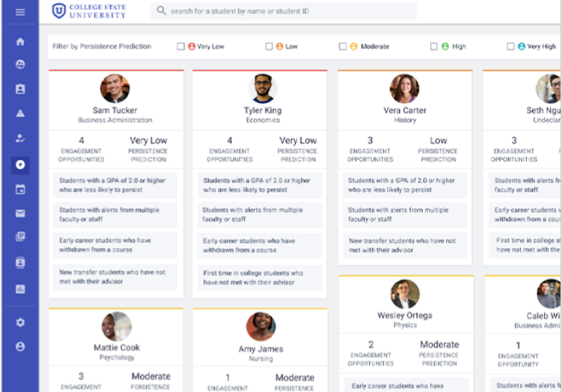The image size is (562, 392).
Task: Select the Very High persistence checkbox
Action: click(510, 46)
